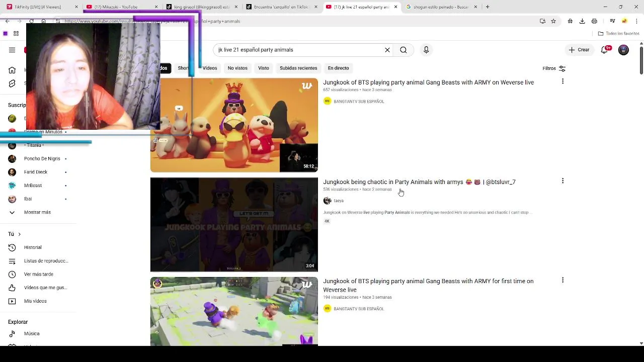Open the MrBeast subscription

[38, 186]
